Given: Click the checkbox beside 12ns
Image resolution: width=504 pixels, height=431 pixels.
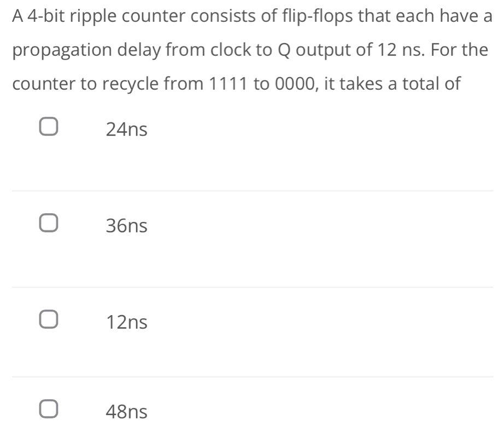Looking at the screenshot, I should [50, 319].
